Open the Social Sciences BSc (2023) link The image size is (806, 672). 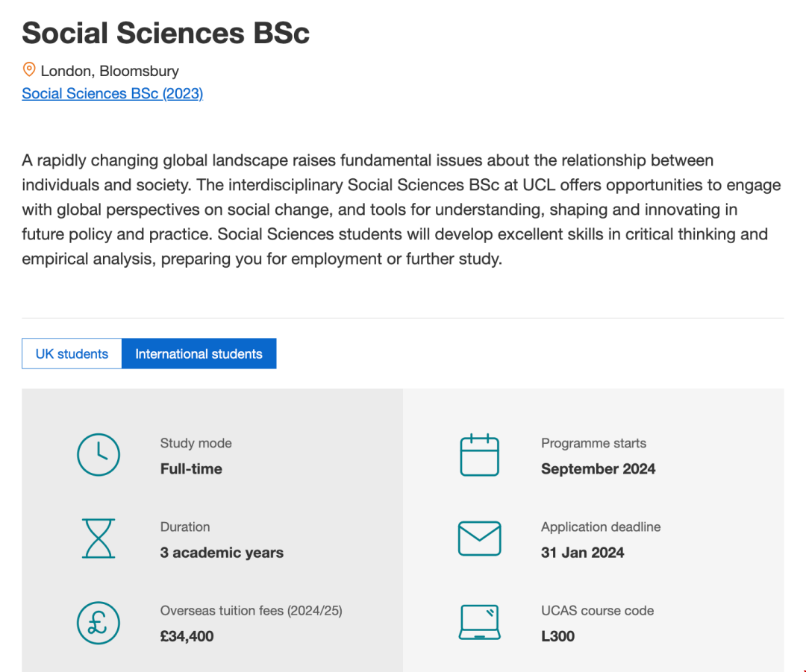click(112, 93)
